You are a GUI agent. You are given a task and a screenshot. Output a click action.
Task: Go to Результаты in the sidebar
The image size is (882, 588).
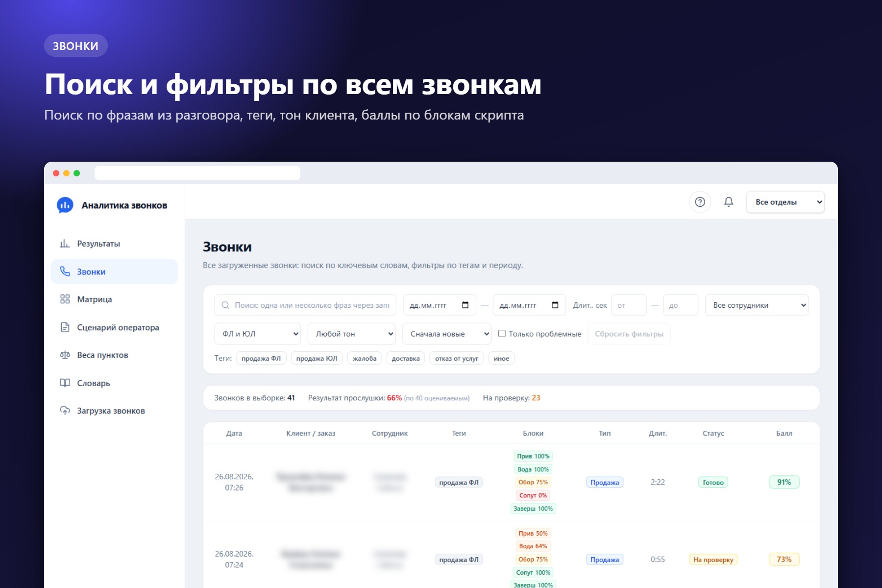coord(114,244)
